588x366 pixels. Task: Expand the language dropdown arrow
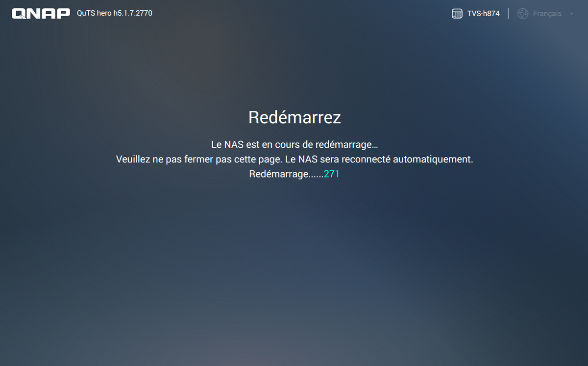click(571, 14)
